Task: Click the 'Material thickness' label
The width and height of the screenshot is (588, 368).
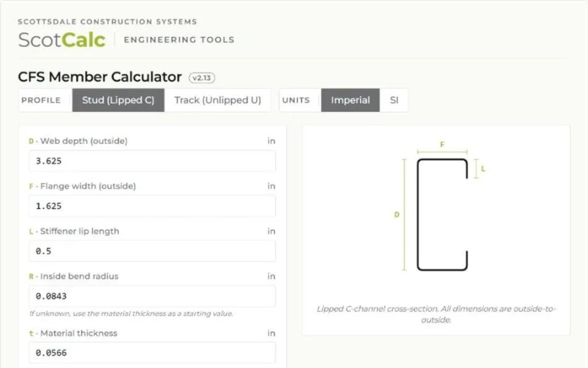Action: tap(79, 333)
